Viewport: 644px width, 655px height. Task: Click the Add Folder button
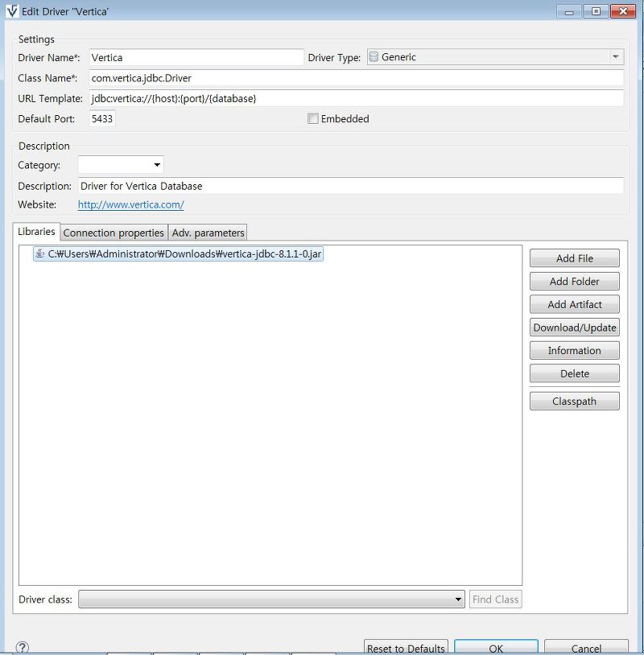coord(575,281)
